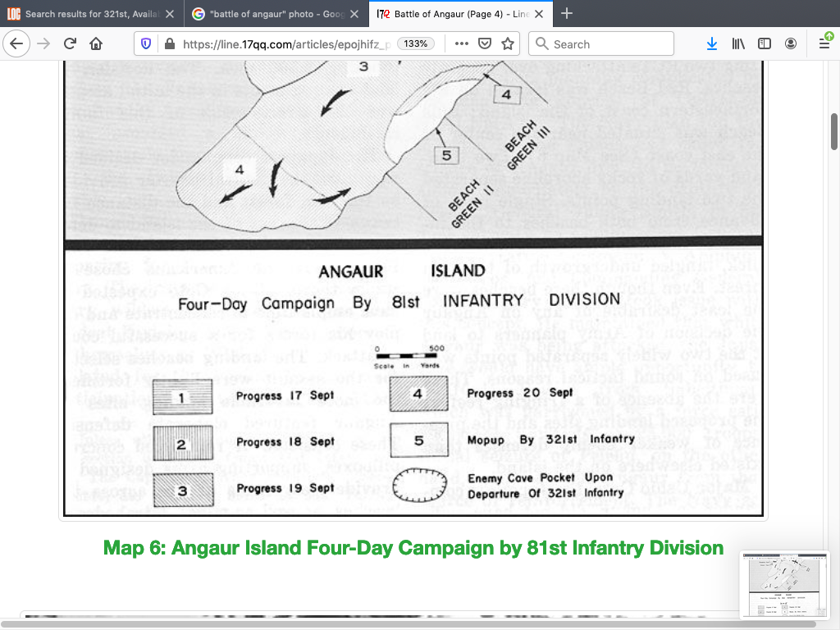Click the vertical page scrollbar thumb
Viewport: 840px width, 630px height.
834,131
